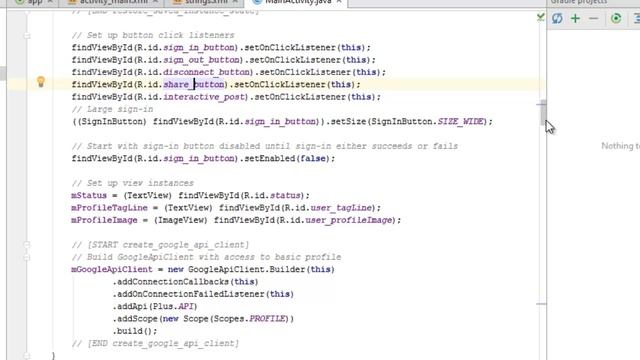Toggle fold marker beside Set up button click listeners

[27, 36]
